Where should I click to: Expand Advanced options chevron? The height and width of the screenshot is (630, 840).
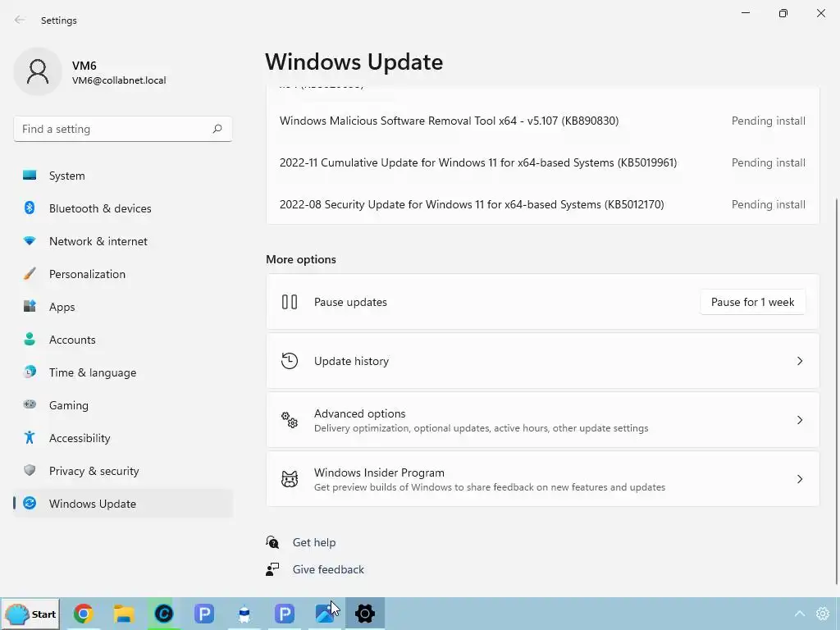[799, 419]
